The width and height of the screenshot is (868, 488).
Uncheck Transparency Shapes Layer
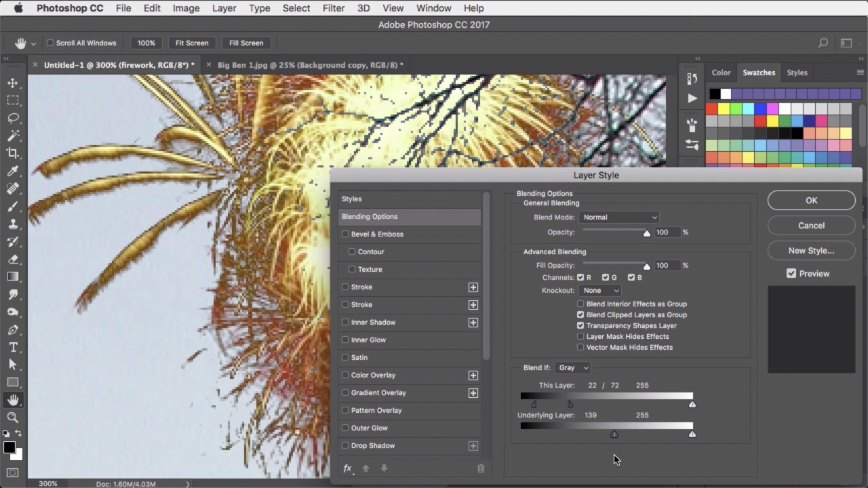[x=580, y=325]
